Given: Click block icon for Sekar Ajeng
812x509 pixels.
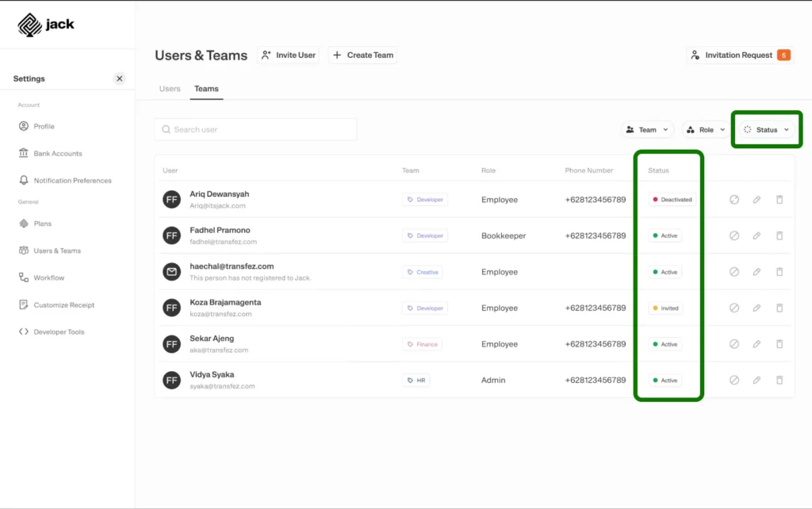Looking at the screenshot, I should pos(734,344).
